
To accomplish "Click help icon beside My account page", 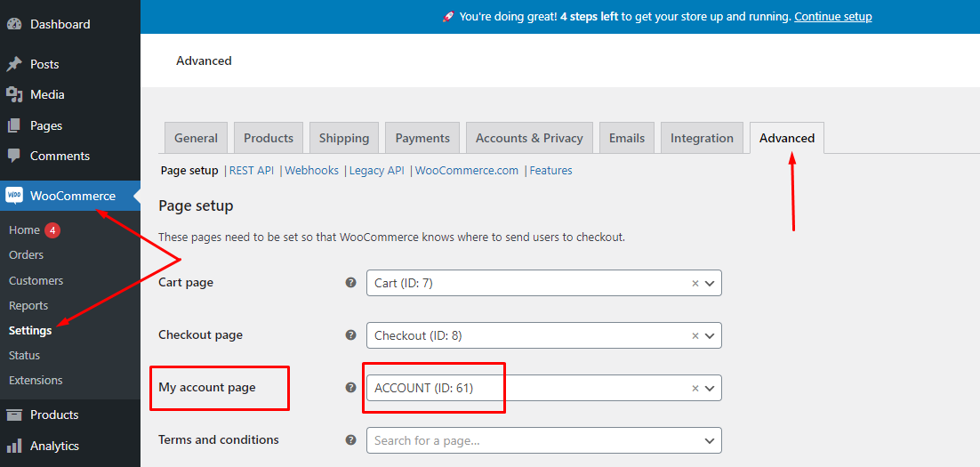I will [350, 388].
